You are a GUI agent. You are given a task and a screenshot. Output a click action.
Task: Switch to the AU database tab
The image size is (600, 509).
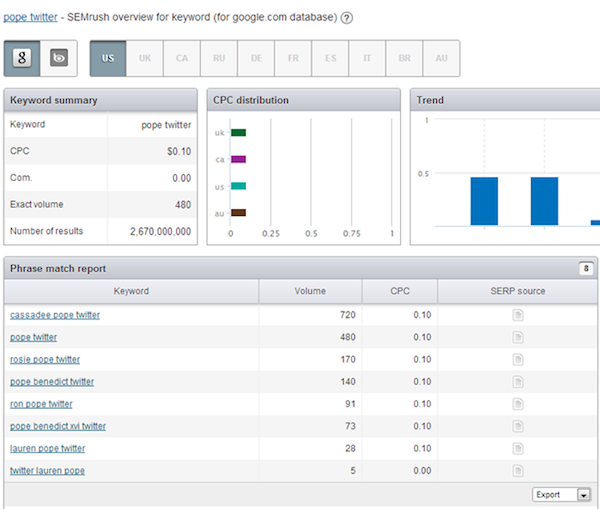point(441,58)
